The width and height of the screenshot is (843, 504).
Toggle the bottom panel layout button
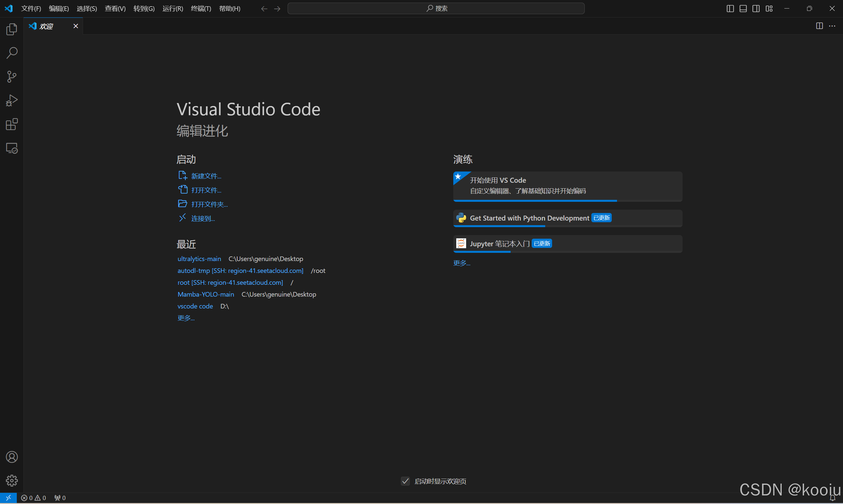(x=743, y=9)
